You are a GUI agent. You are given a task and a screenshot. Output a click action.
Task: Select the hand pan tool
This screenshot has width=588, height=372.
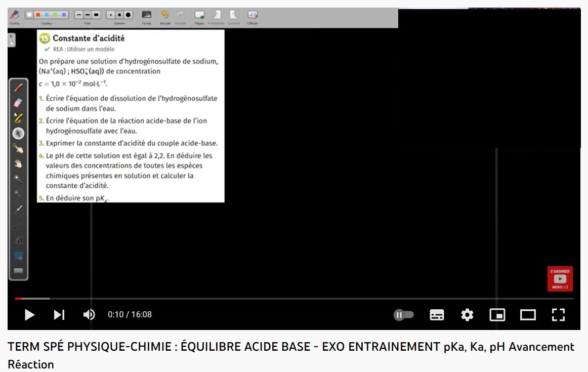point(18,164)
